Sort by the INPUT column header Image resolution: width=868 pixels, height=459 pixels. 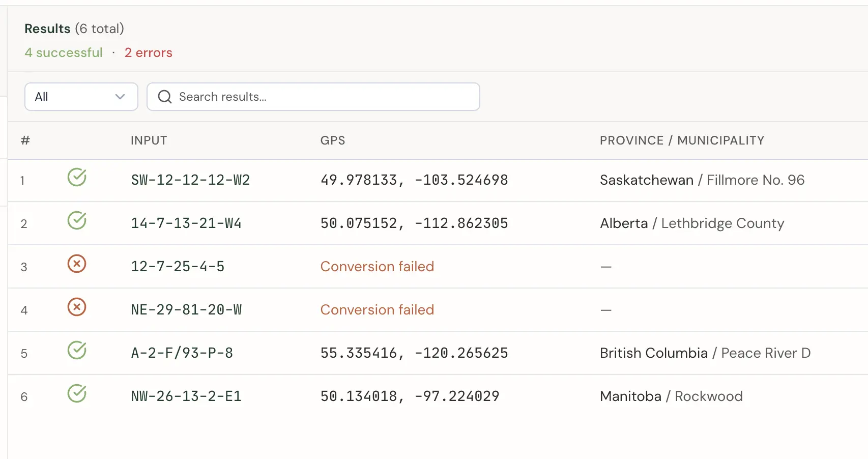pyautogui.click(x=149, y=140)
